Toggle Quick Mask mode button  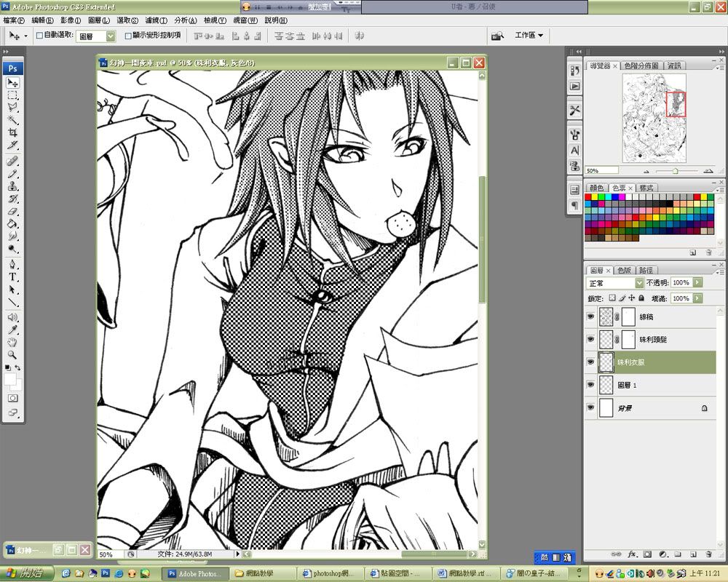pyautogui.click(x=12, y=398)
